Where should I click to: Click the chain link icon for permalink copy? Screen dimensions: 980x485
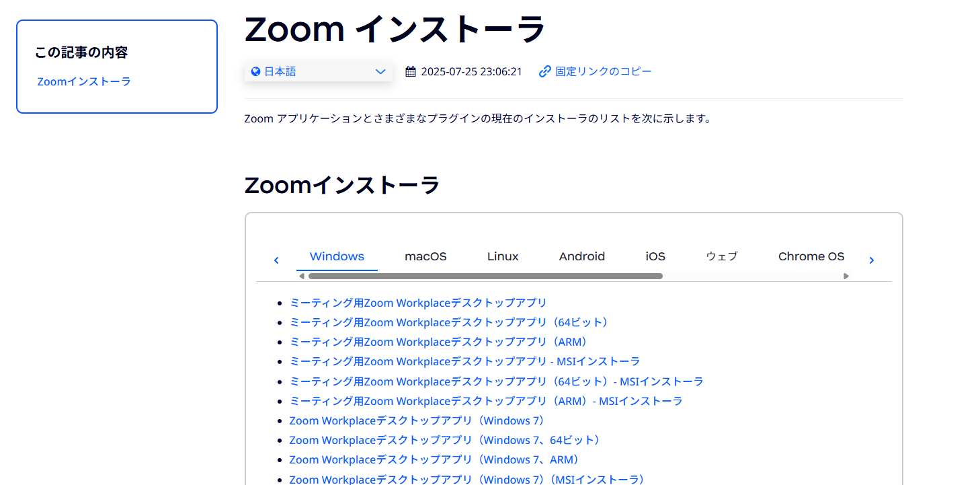pyautogui.click(x=545, y=72)
